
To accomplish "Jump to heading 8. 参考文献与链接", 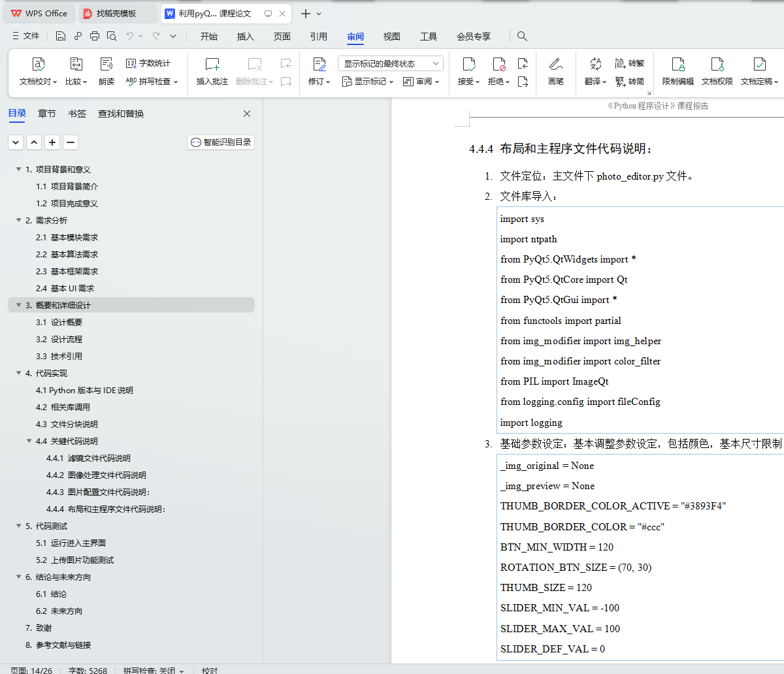I will pyautogui.click(x=58, y=645).
